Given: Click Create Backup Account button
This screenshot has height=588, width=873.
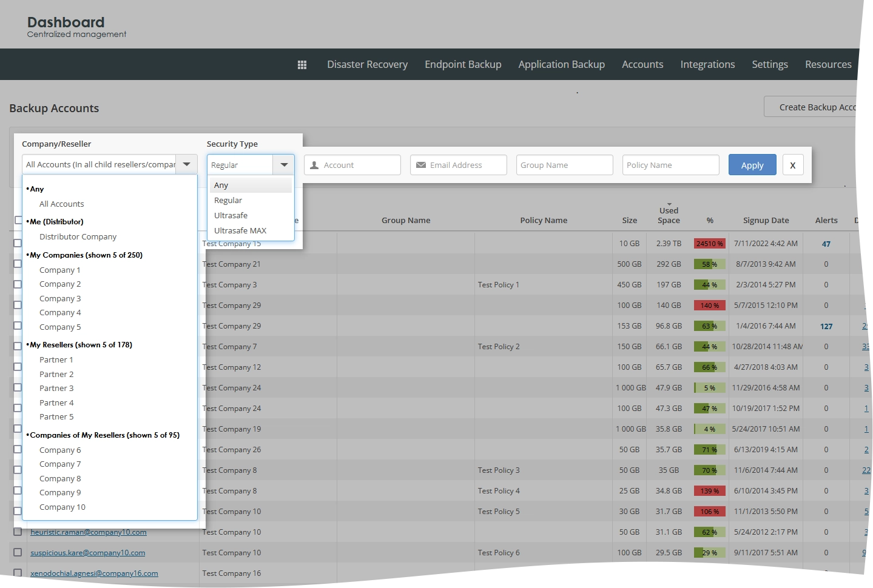Looking at the screenshot, I should tap(812, 107).
